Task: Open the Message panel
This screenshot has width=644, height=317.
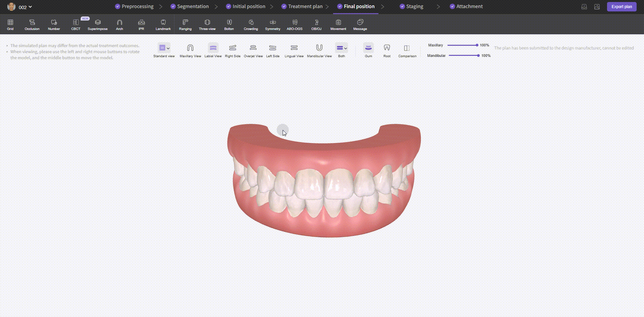Action: [360, 25]
